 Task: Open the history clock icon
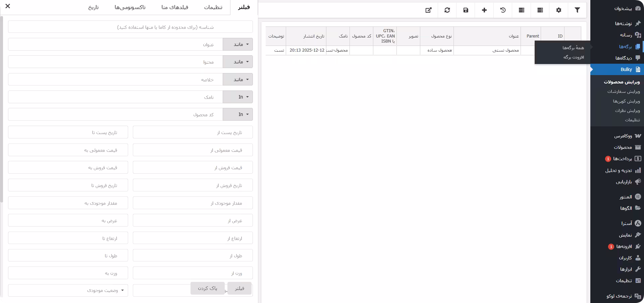(503, 10)
